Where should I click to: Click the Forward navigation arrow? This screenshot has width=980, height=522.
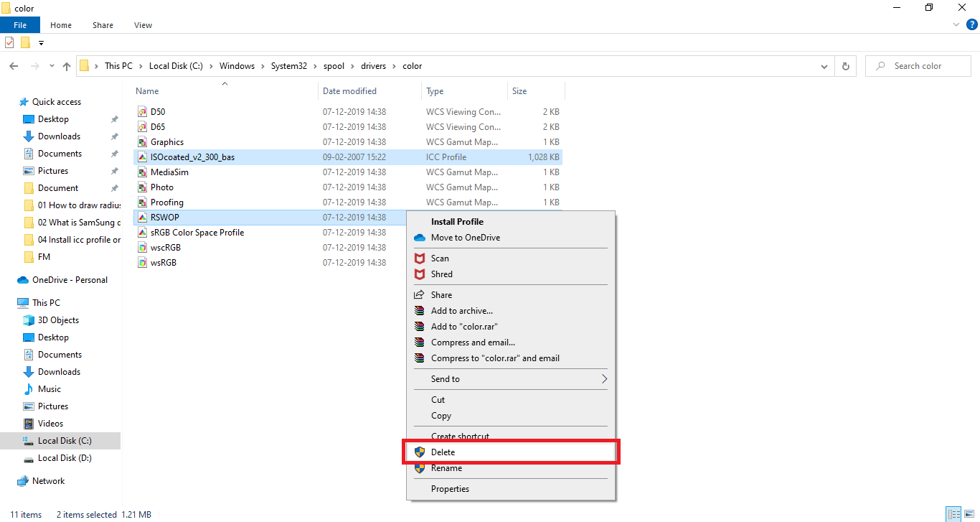click(34, 66)
